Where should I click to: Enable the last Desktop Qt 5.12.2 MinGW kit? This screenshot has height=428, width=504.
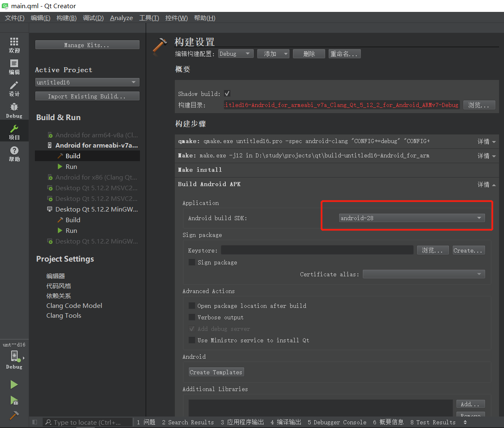click(x=50, y=241)
